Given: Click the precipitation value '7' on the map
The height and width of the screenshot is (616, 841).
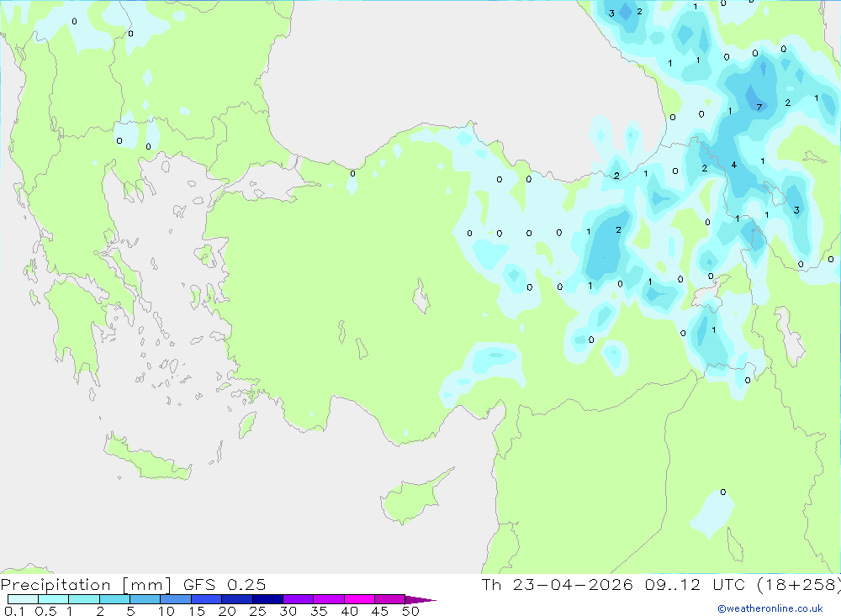Looking at the screenshot, I should point(759,108).
